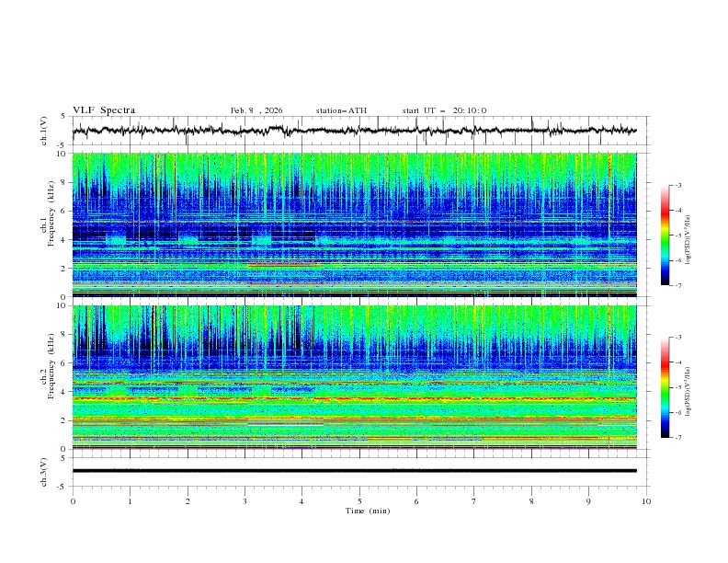Click the ch.2 color scale bar
This screenshot has width=728, height=563.
(665, 387)
